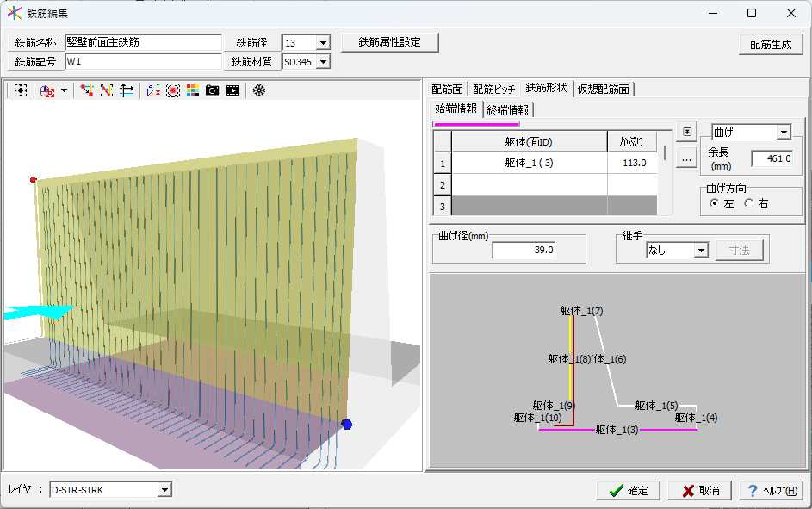
Task: Click the ellipsis button beside table
Action: [686, 158]
